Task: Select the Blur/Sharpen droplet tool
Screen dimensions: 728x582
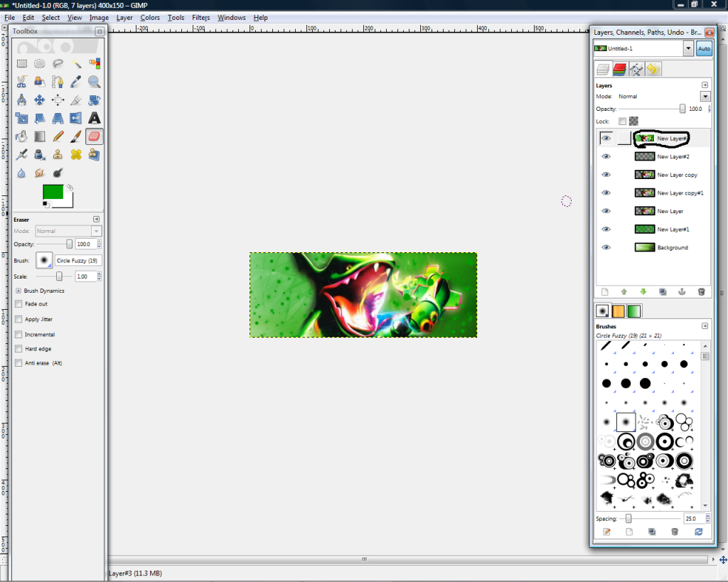Action: 21,173
